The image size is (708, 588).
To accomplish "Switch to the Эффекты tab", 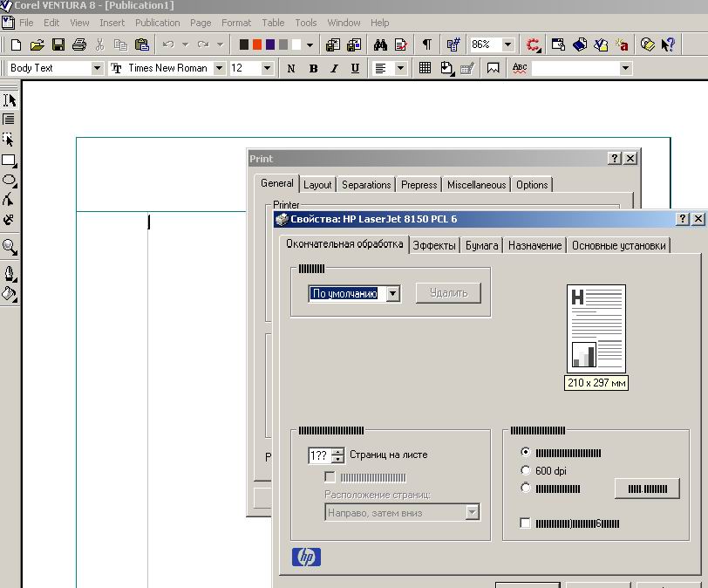I will pos(434,246).
